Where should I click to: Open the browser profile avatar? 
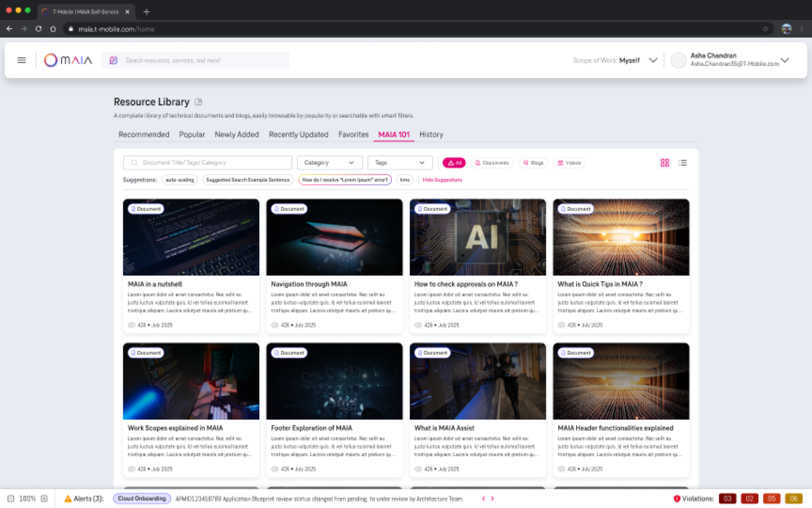pos(787,29)
